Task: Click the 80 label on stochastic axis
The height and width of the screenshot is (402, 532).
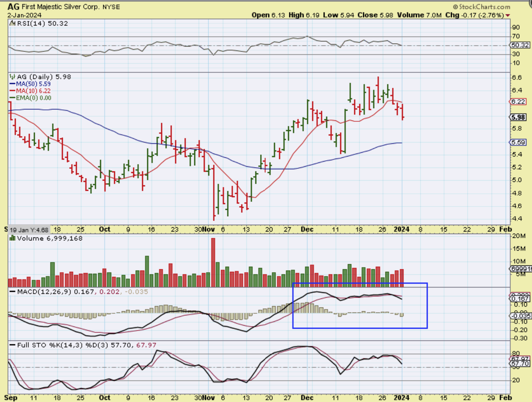Action: 516,353
